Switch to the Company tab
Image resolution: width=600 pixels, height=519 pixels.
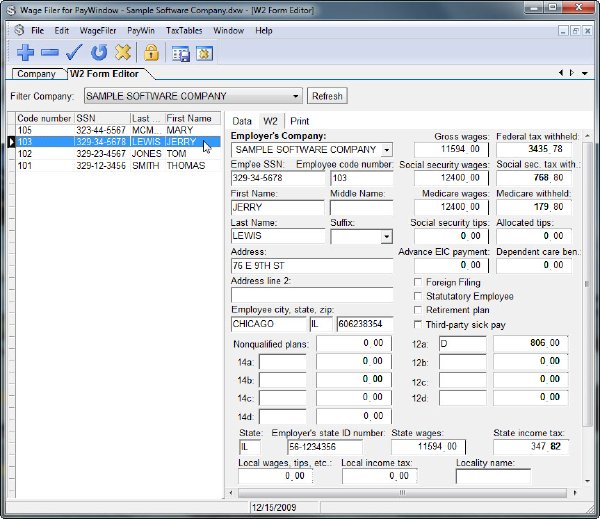37,74
